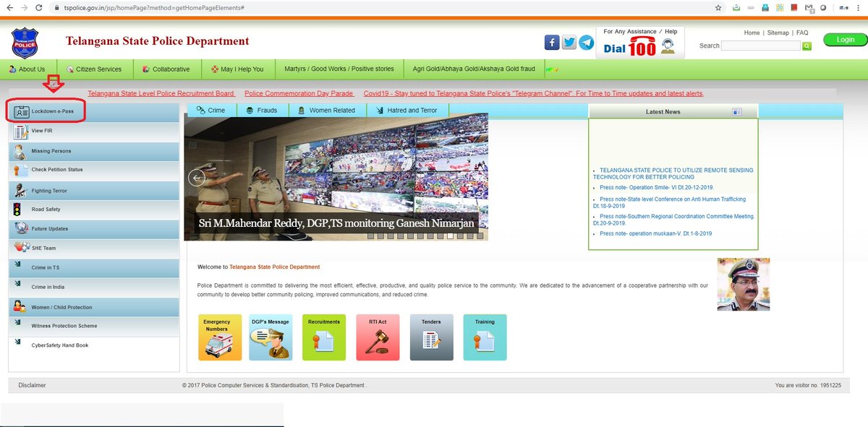This screenshot has width=868, height=427.
Task: Click the Ganesh Nimarjan carousel image
Action: 336,176
